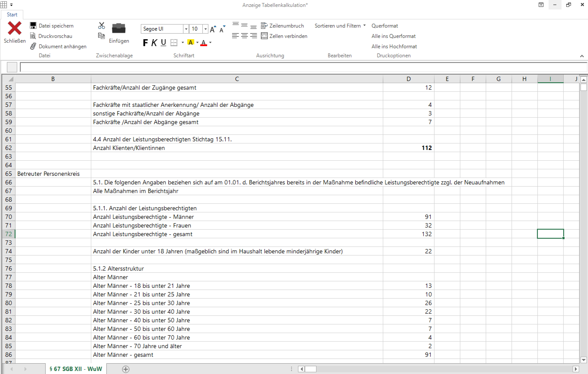
Task: Open highlight color dropdown arrow
Action: (x=197, y=43)
